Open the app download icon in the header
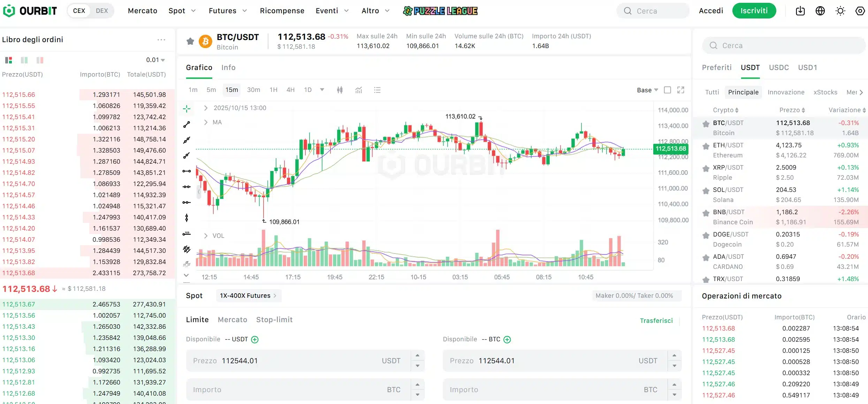868x404 pixels. pos(800,11)
